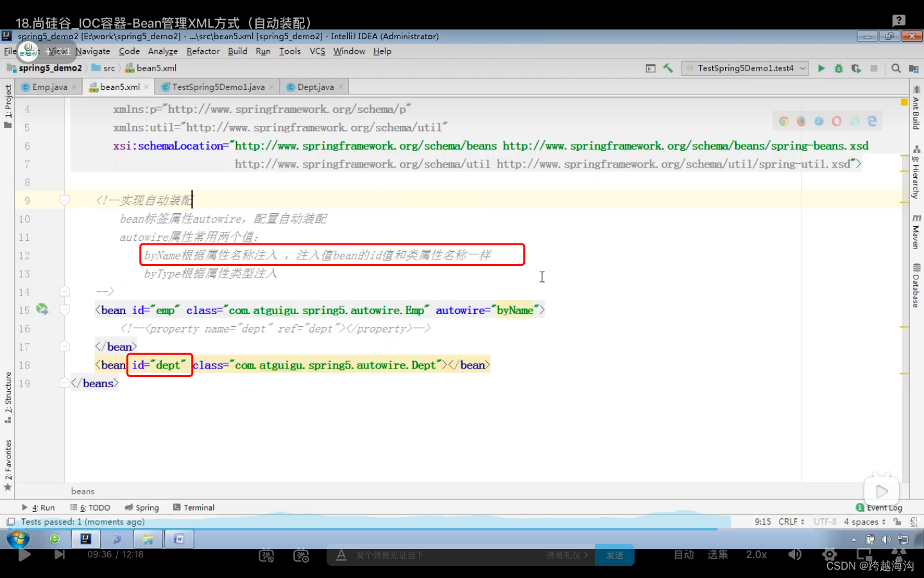The height and width of the screenshot is (578, 924).
Task: Click the video progress bar
Action: click(x=462, y=529)
